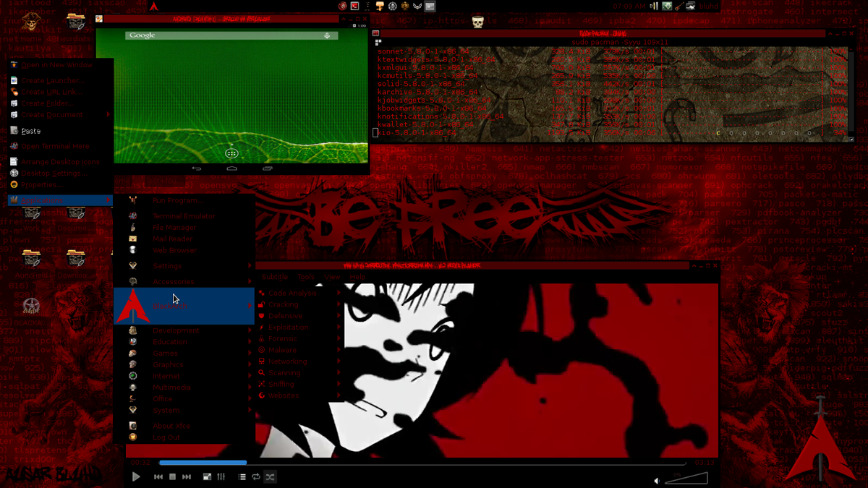Select Open in New Window

60,65
